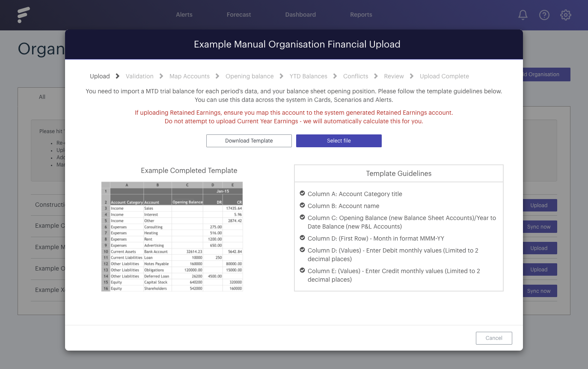
Task: Open the Forecast menu
Action: (x=239, y=15)
